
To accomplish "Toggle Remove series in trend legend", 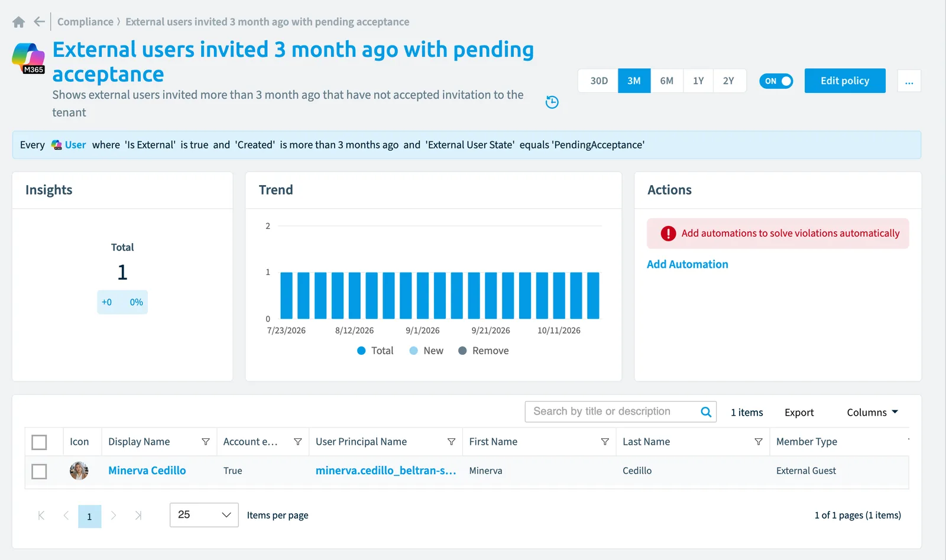I will point(484,351).
